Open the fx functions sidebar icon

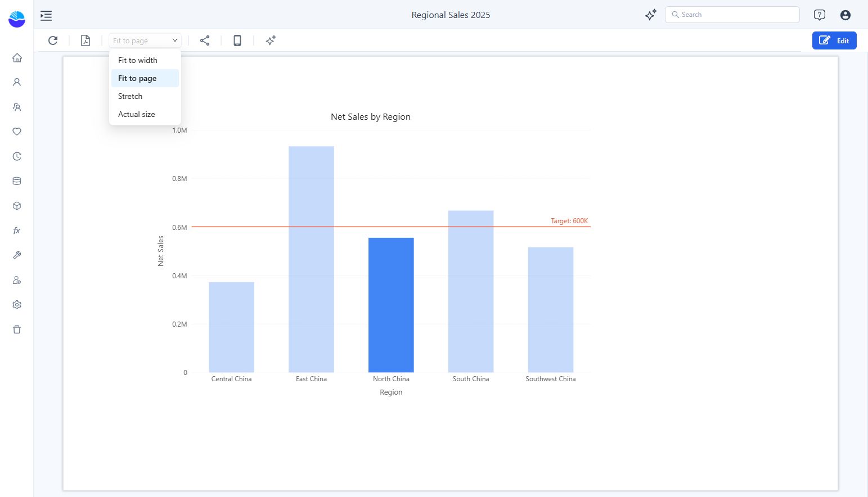point(17,231)
